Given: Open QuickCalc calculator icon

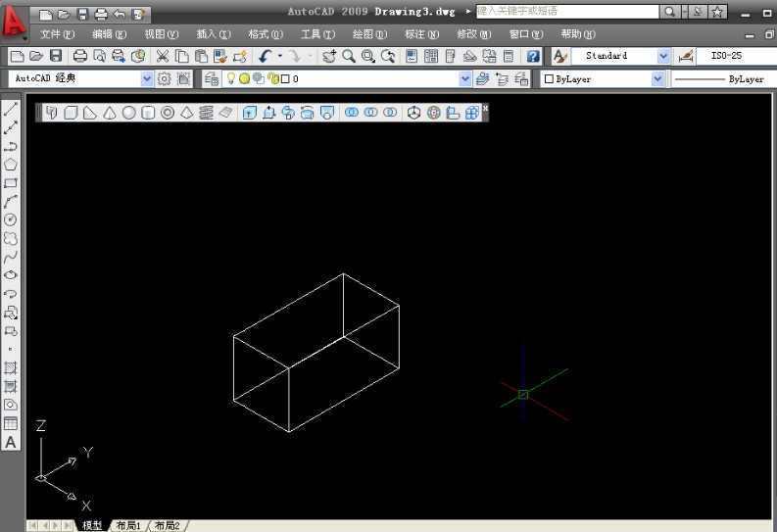Looking at the screenshot, I should (509, 56).
